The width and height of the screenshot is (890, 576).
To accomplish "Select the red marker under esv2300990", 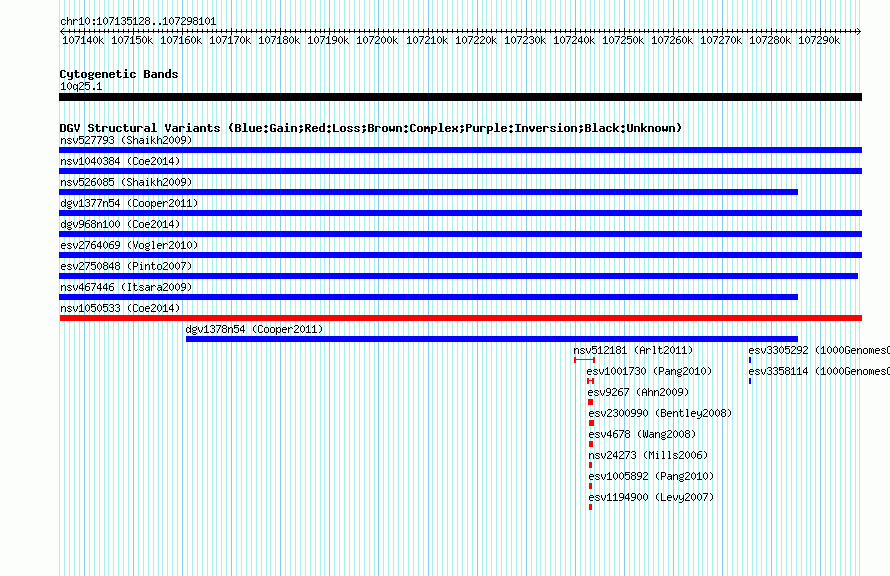I will point(591,423).
